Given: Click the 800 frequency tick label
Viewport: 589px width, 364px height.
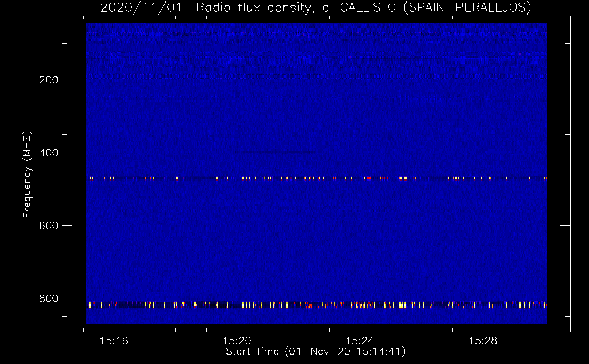Looking at the screenshot, I should tap(48, 298).
